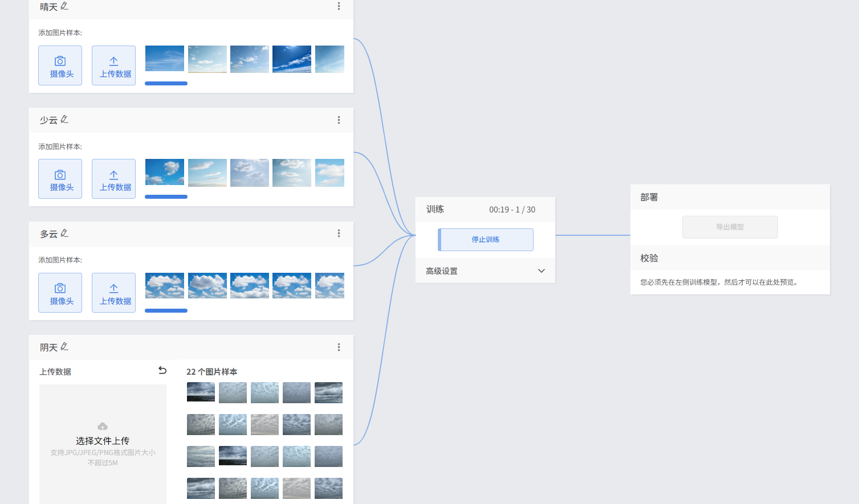Screen dimensions: 859x504
Task: Open the more options menu for 少云
Action: tap(339, 120)
